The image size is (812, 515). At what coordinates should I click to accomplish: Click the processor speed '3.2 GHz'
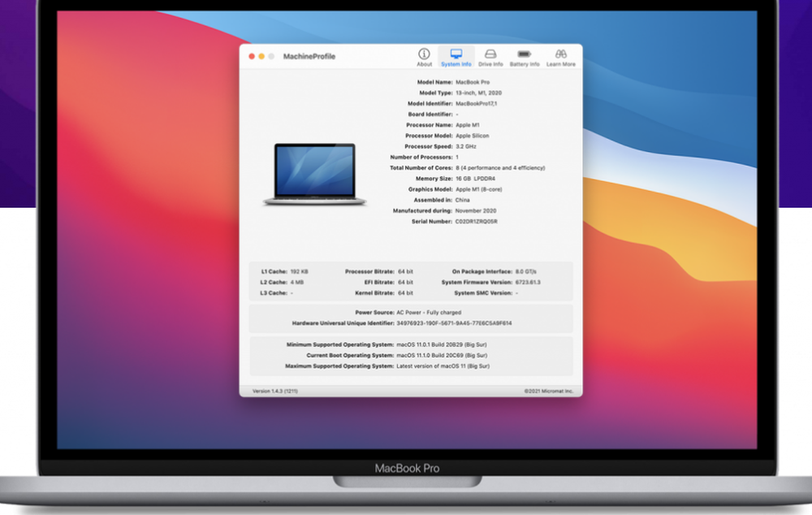click(465, 147)
